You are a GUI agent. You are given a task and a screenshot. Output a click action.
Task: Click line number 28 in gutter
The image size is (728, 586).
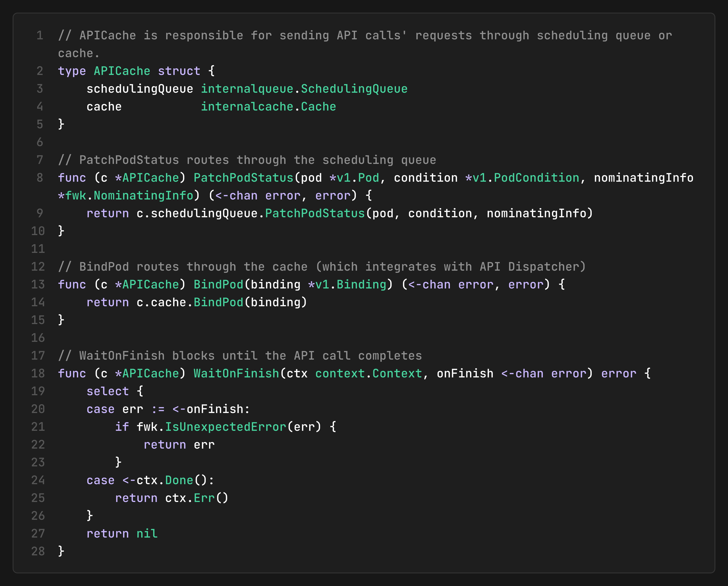click(x=38, y=552)
